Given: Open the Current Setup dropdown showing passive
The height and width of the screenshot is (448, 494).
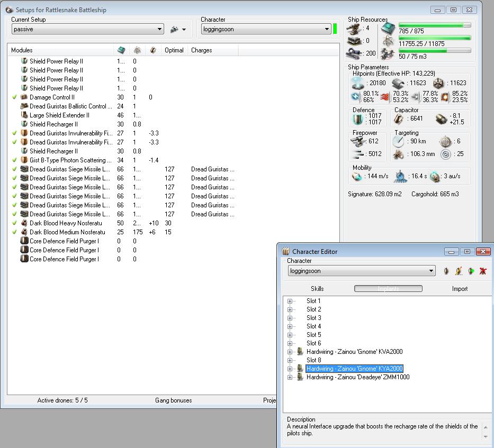Looking at the screenshot, I should [87, 30].
